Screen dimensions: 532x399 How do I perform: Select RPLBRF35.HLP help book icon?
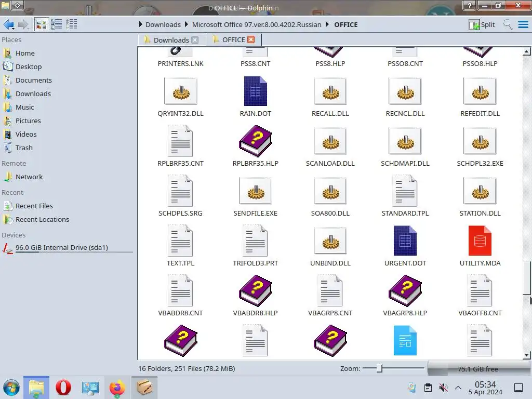[256, 141]
